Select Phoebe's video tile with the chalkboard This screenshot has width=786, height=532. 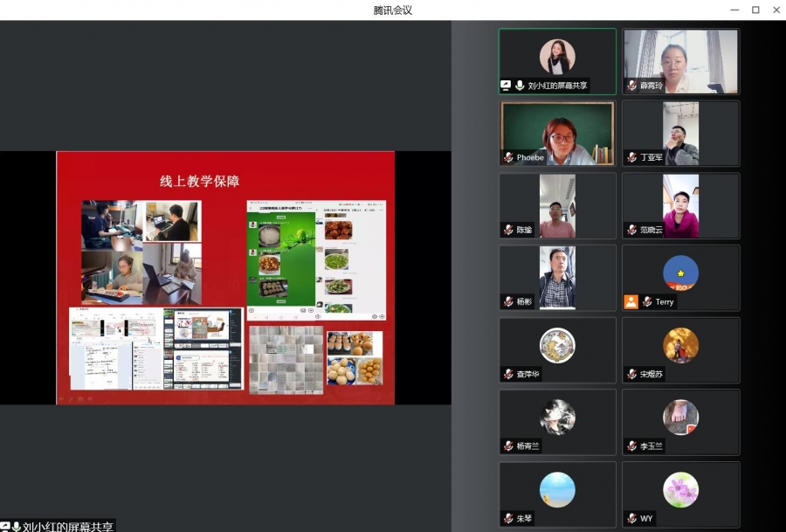pos(557,132)
